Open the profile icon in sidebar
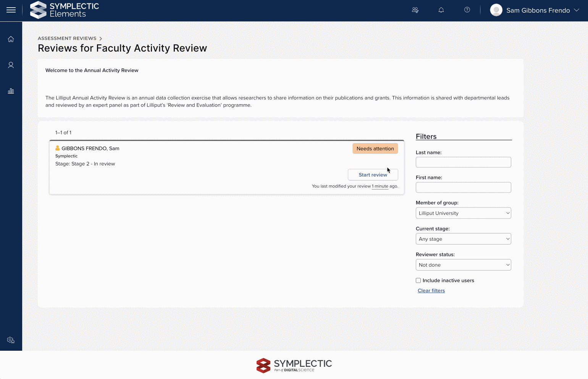The width and height of the screenshot is (588, 379). [x=11, y=65]
